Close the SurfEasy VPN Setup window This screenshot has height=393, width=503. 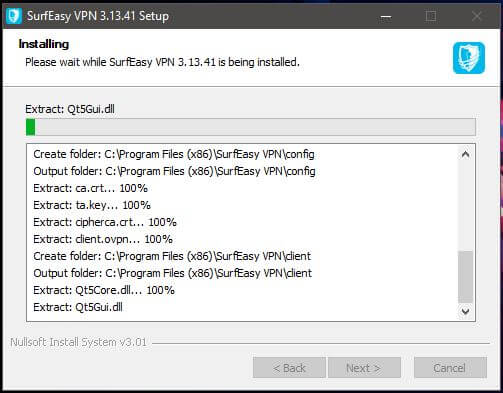pyautogui.click(x=477, y=16)
